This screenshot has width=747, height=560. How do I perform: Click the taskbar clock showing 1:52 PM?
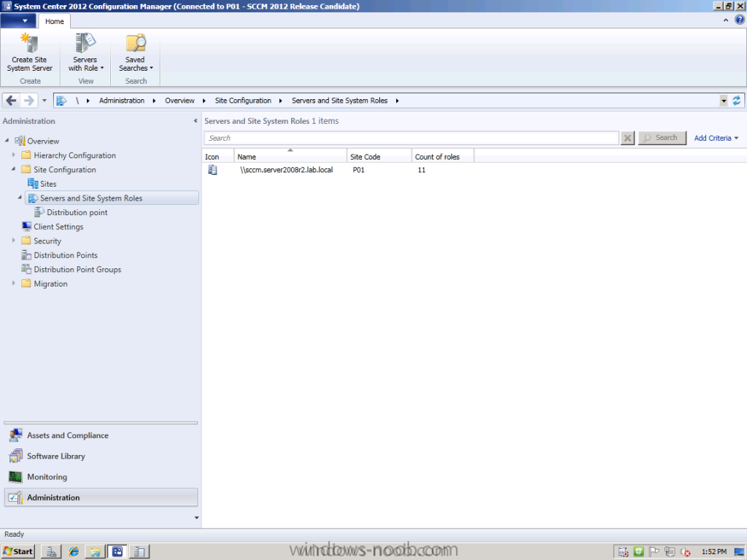(714, 551)
